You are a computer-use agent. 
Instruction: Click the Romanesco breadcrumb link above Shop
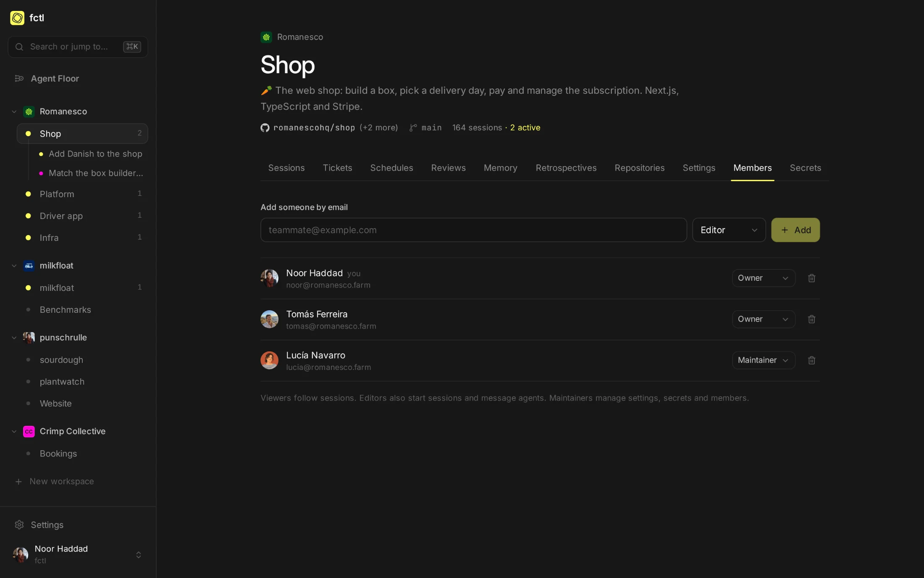(x=300, y=37)
